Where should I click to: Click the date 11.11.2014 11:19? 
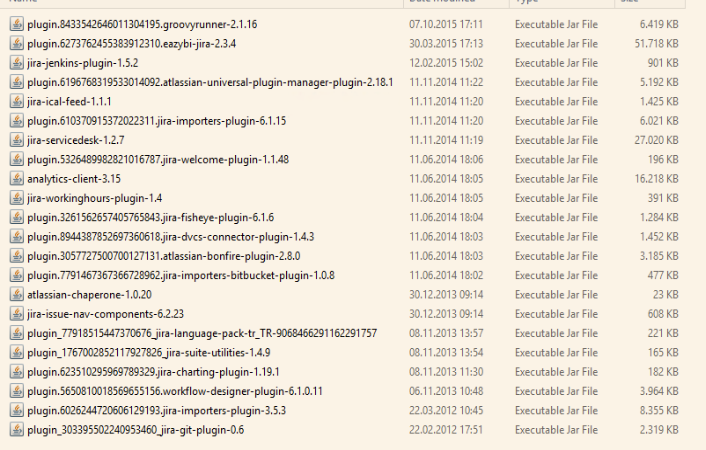click(446, 141)
